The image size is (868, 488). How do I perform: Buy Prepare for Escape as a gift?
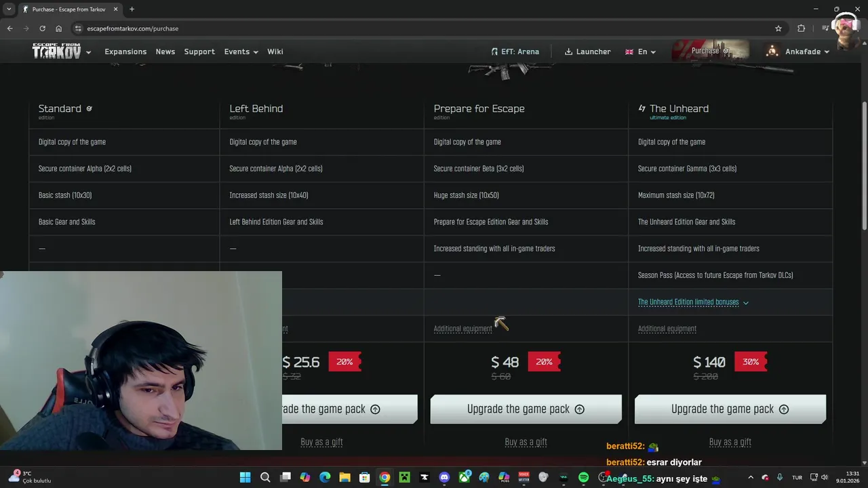526,442
